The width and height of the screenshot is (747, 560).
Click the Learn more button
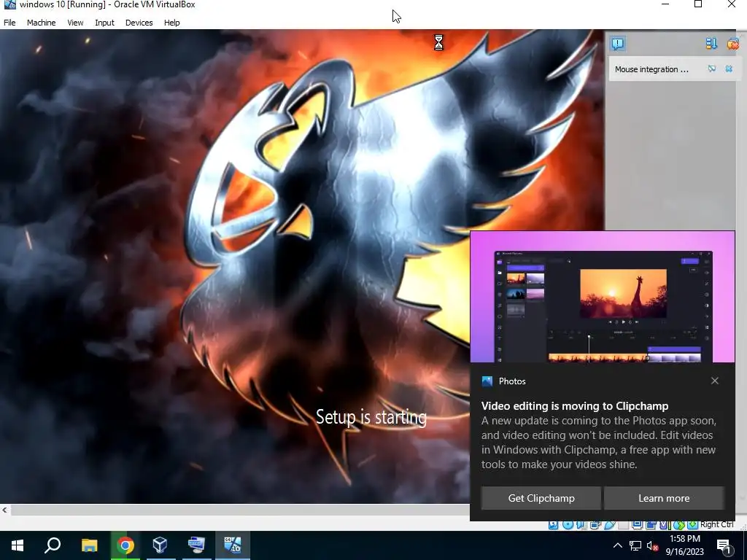(664, 498)
